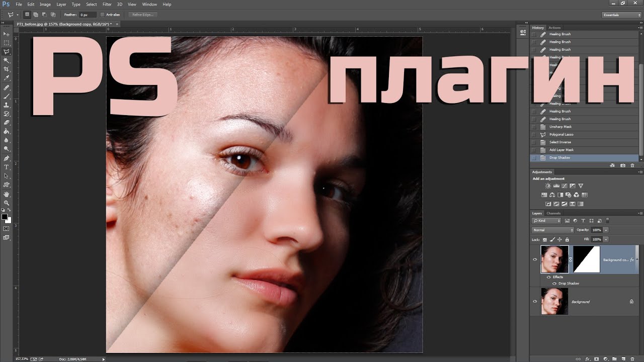The width and height of the screenshot is (644, 362).
Task: Select the Rectangular Marquee tool
Action: (x=7, y=43)
